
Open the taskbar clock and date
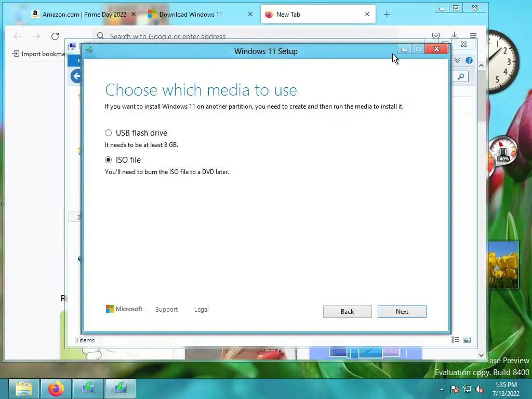[x=506, y=389]
